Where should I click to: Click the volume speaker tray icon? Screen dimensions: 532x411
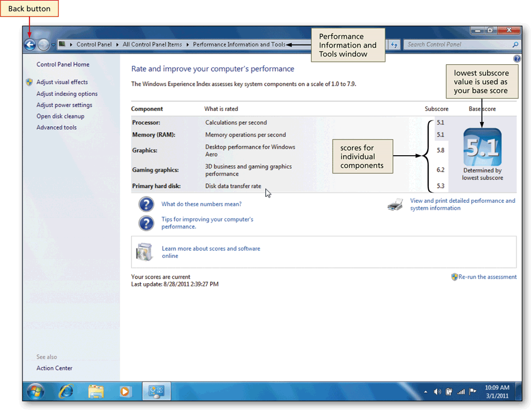437,392
